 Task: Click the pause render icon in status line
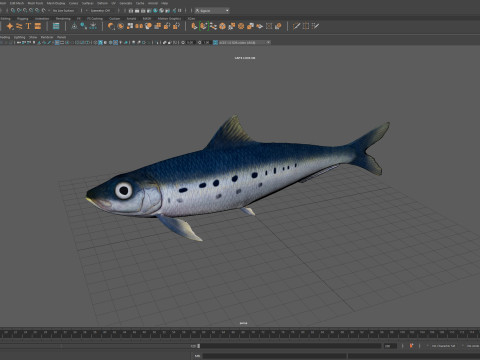pos(180,11)
